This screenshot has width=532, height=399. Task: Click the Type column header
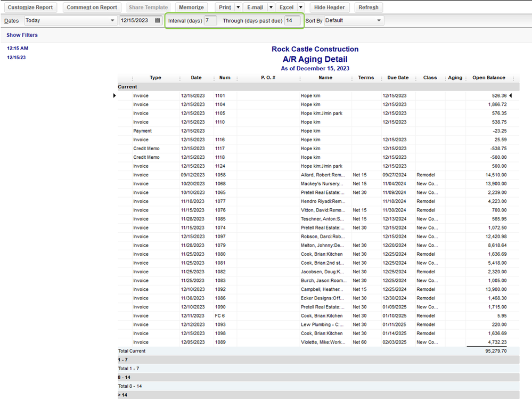pos(155,78)
